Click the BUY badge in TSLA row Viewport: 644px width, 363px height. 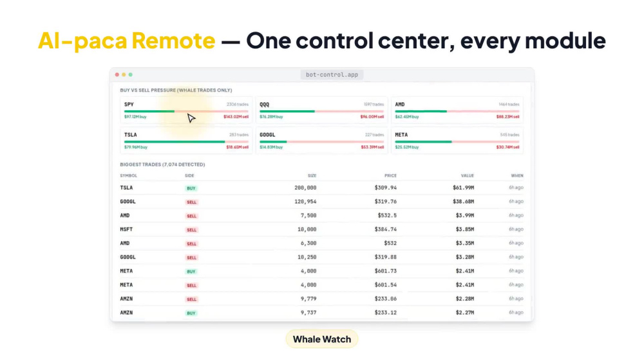coord(191,188)
